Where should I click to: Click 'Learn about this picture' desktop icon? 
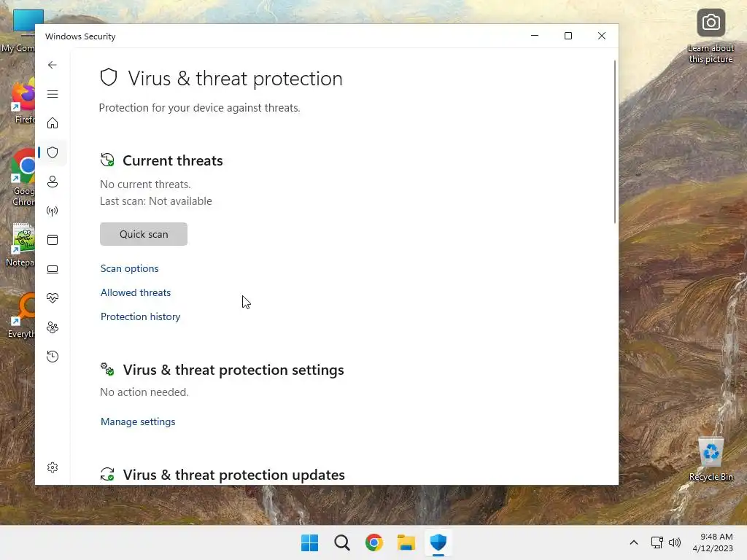(x=711, y=36)
